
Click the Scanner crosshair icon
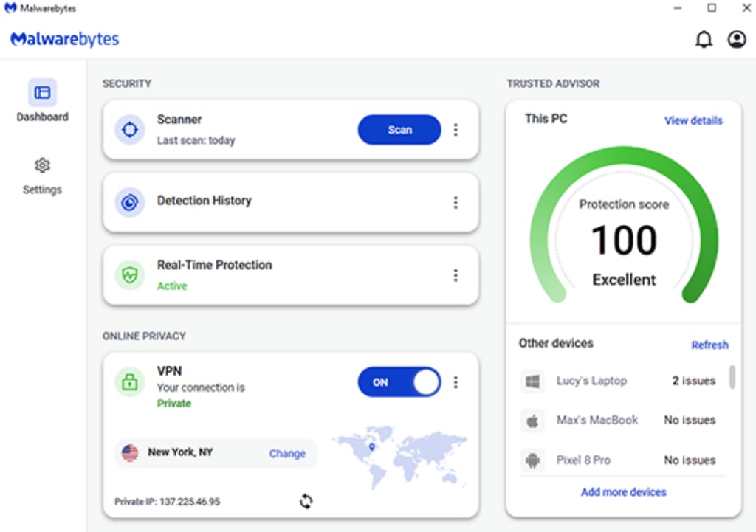[x=130, y=130]
